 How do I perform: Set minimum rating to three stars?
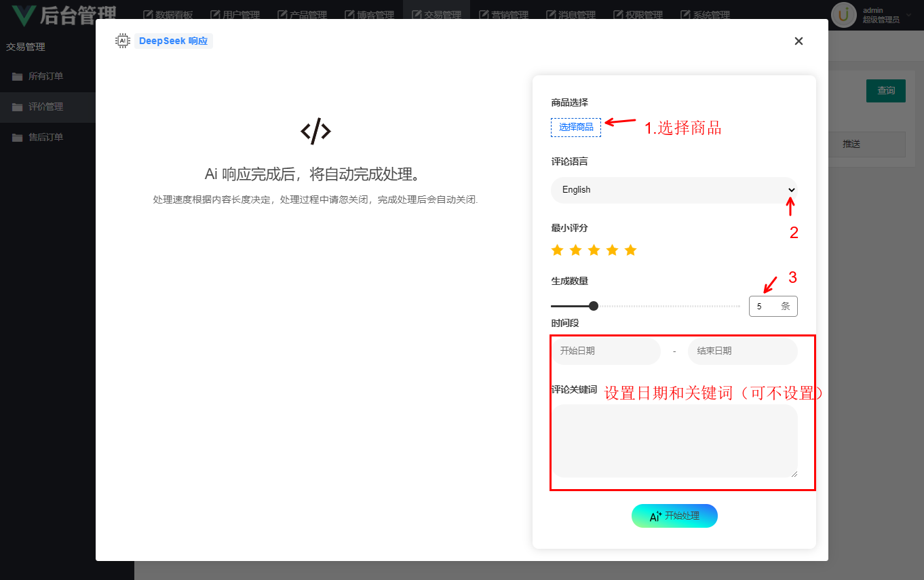[x=594, y=250]
